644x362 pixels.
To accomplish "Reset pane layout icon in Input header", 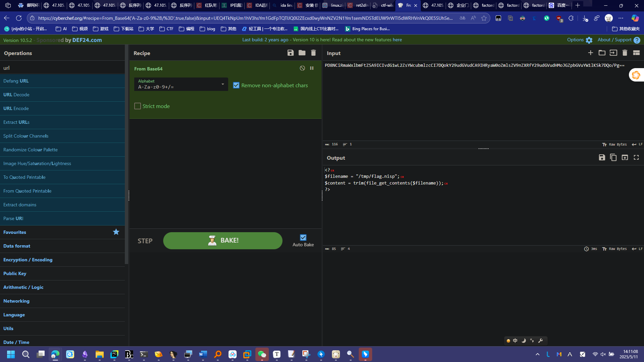I will click(x=636, y=53).
